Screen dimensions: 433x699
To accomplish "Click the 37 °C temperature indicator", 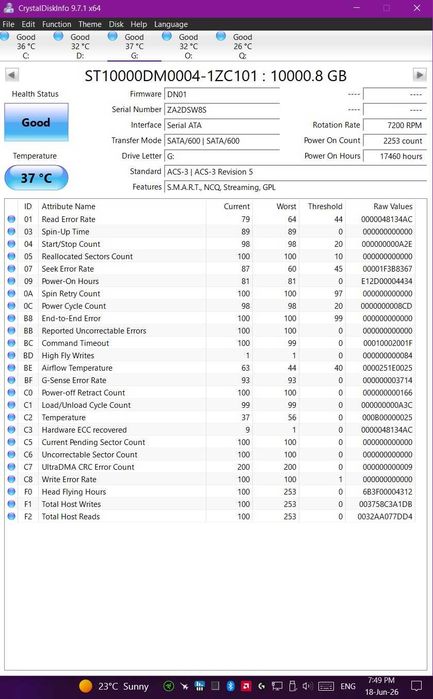I will 36,178.
